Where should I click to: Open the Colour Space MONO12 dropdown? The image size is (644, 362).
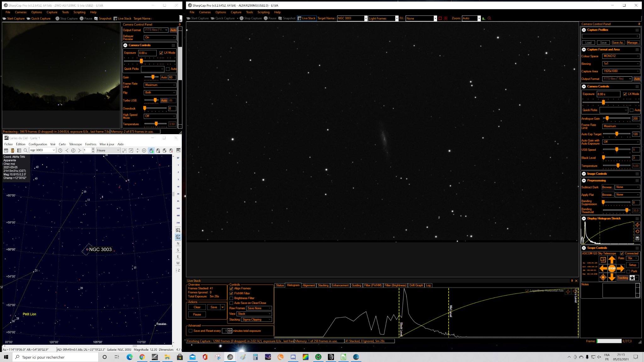click(x=621, y=56)
